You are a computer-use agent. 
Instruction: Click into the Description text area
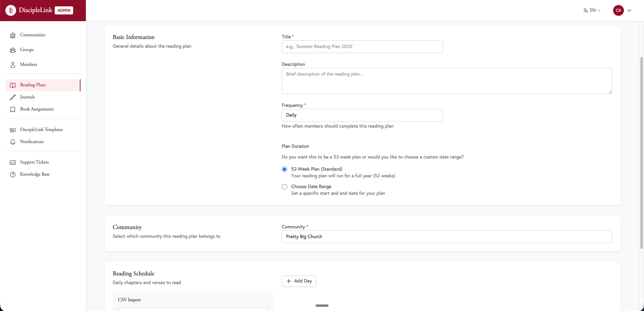447,81
